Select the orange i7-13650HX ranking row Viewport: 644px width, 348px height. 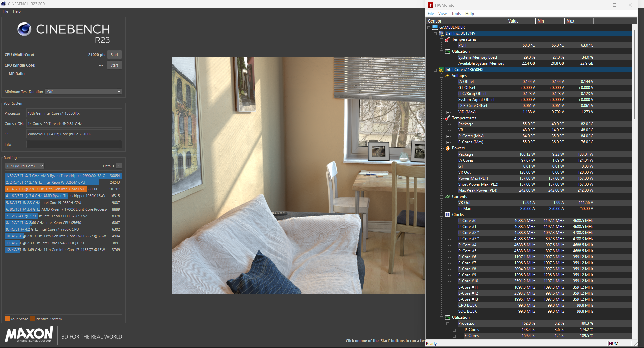coord(63,189)
